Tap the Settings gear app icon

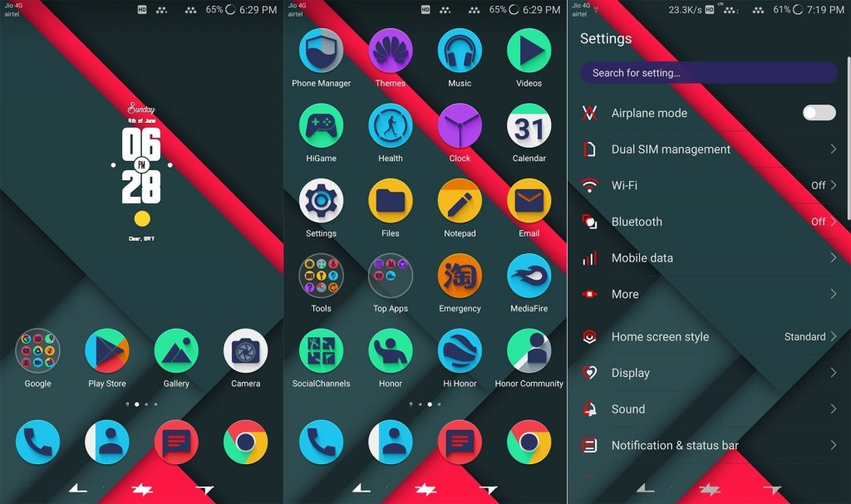[x=321, y=201]
